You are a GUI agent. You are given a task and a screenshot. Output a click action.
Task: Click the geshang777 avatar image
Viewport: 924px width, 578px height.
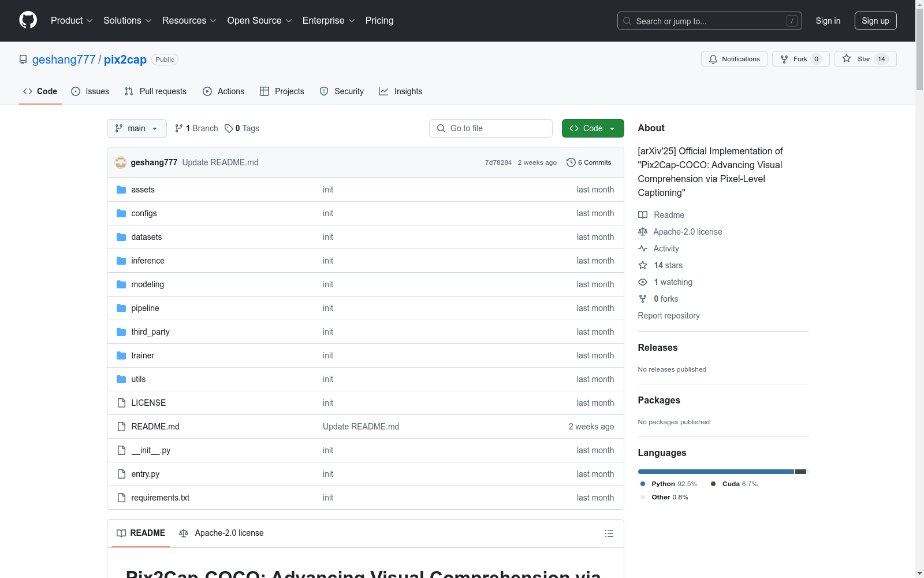pos(121,162)
